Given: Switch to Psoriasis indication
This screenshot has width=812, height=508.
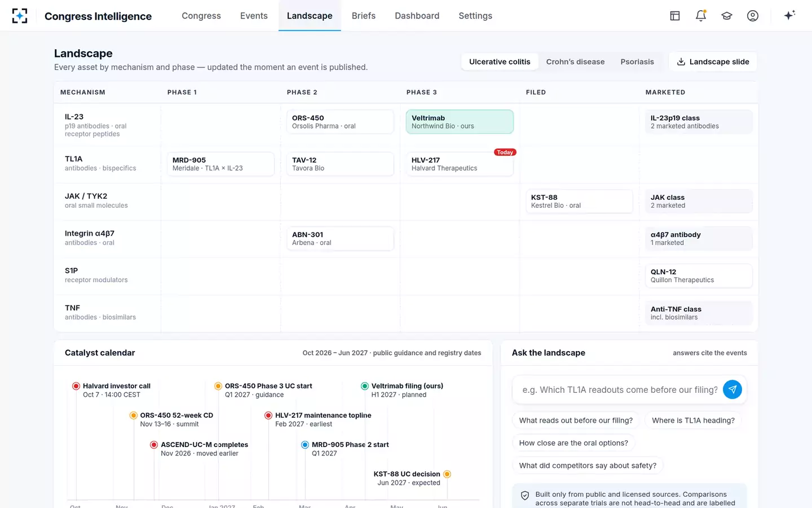Looking at the screenshot, I should coord(637,62).
